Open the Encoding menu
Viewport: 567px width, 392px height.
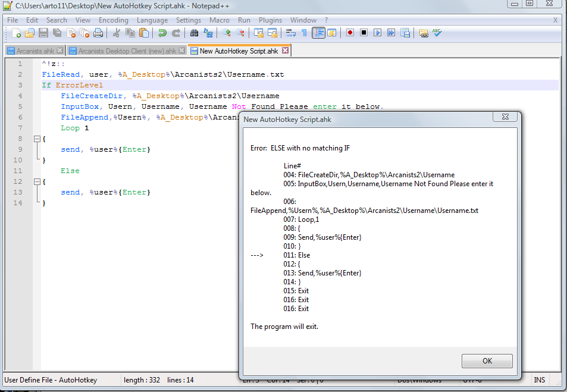click(x=114, y=20)
